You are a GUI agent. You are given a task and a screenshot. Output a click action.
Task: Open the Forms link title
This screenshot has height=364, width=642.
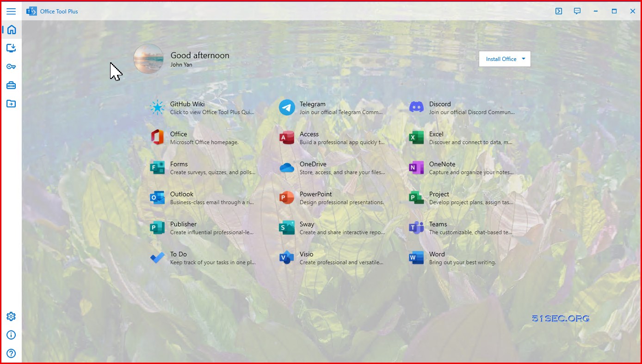(x=179, y=164)
